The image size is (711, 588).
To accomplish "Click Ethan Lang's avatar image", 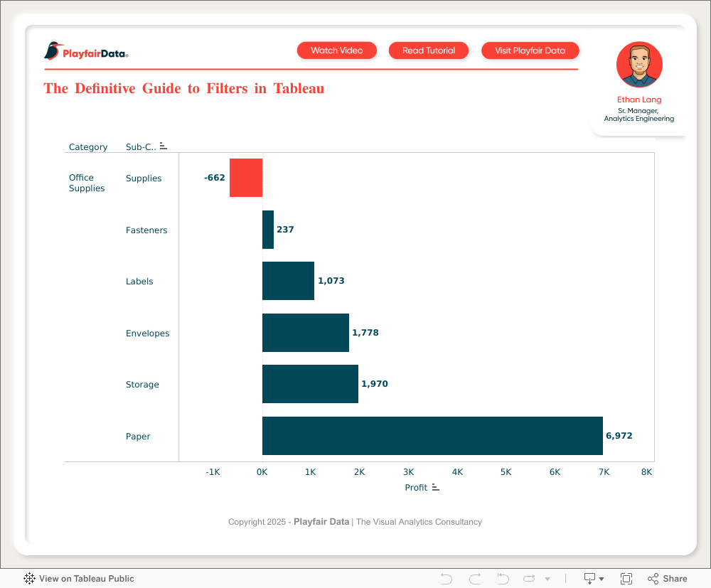I will click(639, 65).
